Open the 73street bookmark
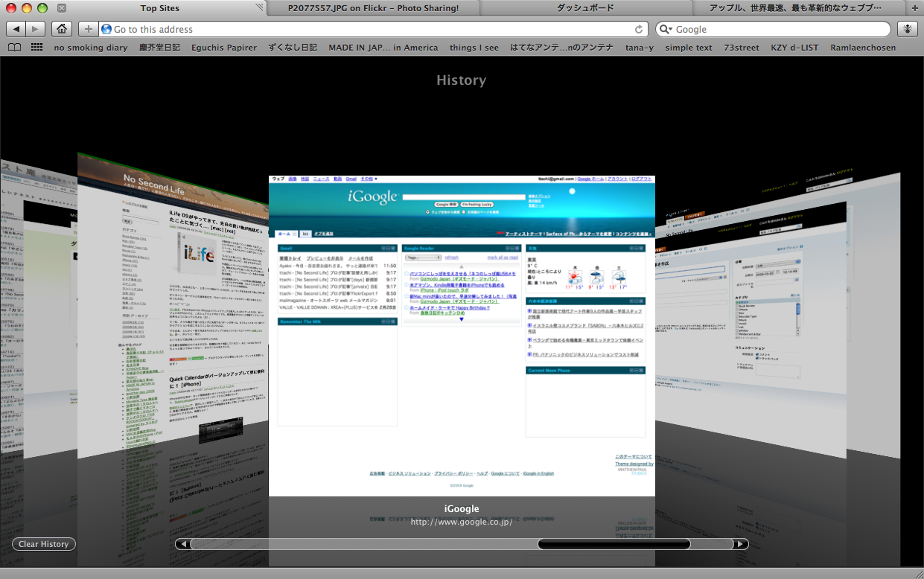The width and height of the screenshot is (924, 579). pos(742,48)
